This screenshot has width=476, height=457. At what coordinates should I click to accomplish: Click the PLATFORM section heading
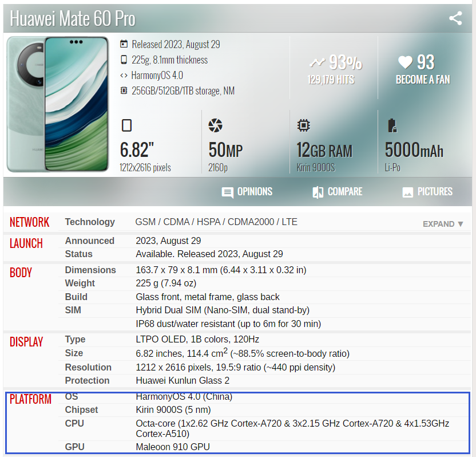click(31, 399)
